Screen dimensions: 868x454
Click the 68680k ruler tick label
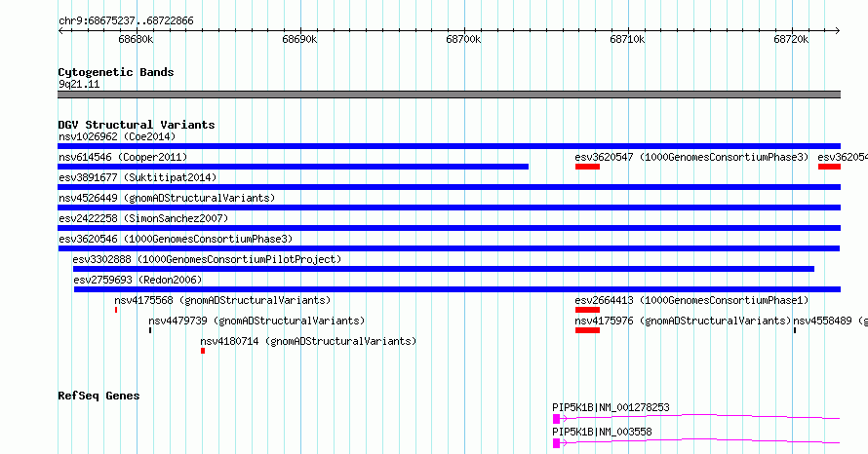click(137, 40)
